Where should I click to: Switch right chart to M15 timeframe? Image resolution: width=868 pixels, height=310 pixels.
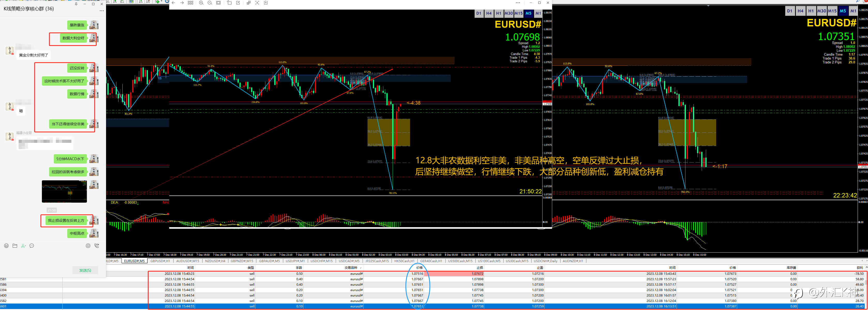pyautogui.click(x=832, y=11)
